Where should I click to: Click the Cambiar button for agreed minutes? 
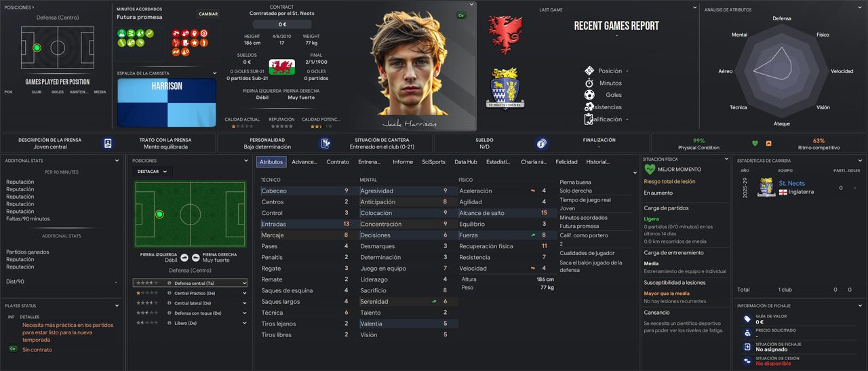click(x=208, y=14)
